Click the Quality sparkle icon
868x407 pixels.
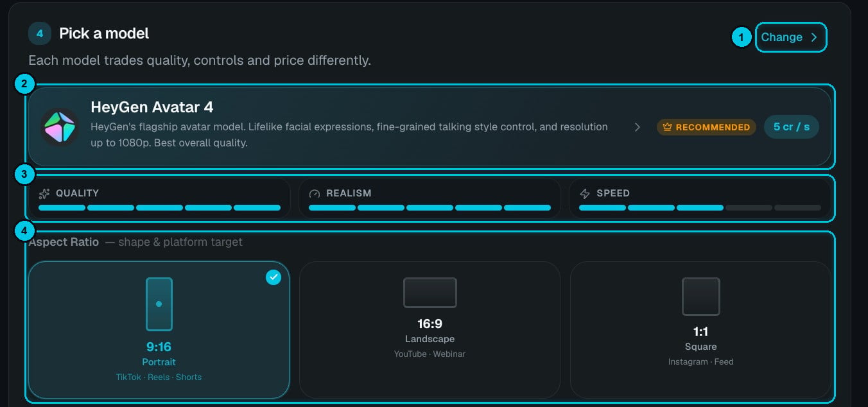[x=44, y=193]
